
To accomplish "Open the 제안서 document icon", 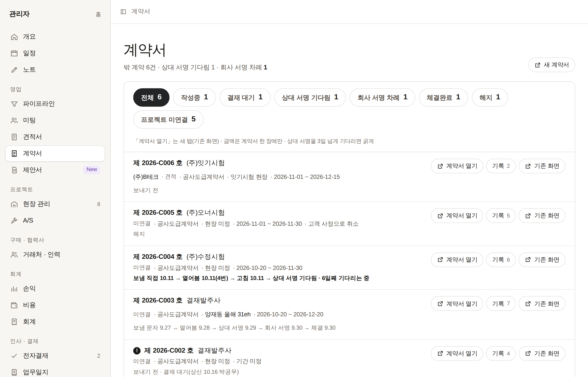I will (14, 170).
